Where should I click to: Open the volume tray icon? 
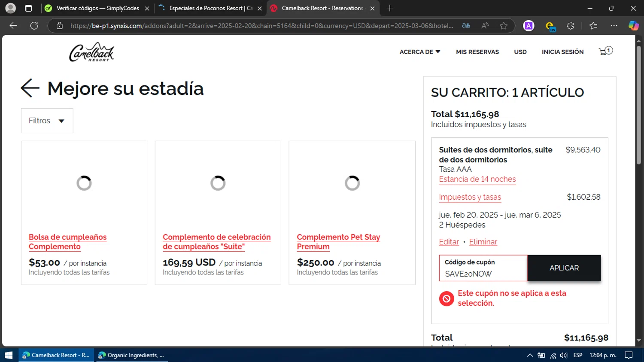tap(564, 356)
